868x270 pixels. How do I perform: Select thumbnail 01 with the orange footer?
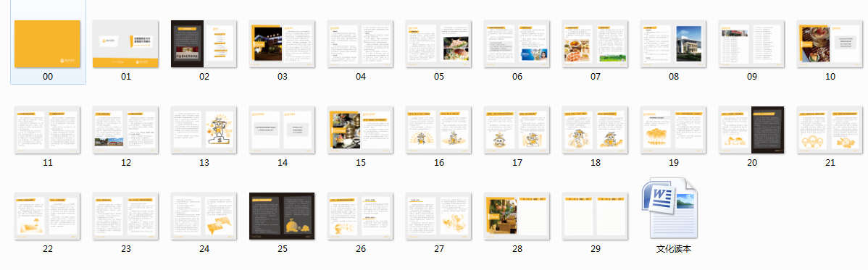pyautogui.click(x=125, y=43)
